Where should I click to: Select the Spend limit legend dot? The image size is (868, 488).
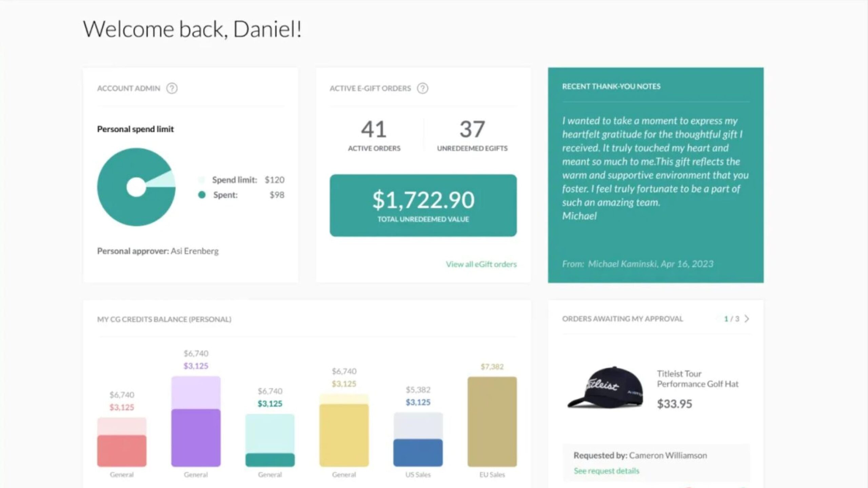click(202, 180)
